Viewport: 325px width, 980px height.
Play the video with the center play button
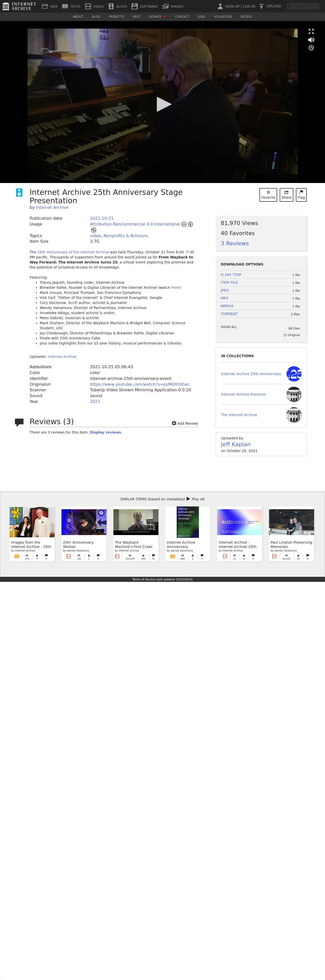[x=164, y=104]
